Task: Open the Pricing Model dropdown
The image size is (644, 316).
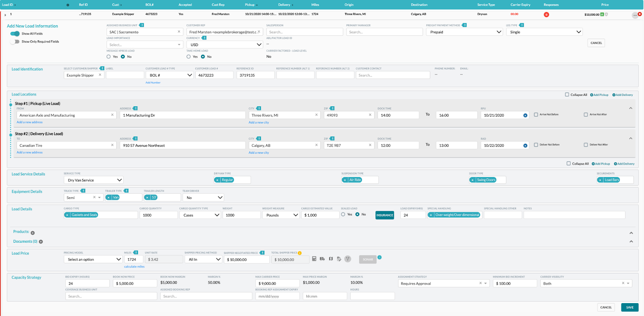Action: pos(93,259)
